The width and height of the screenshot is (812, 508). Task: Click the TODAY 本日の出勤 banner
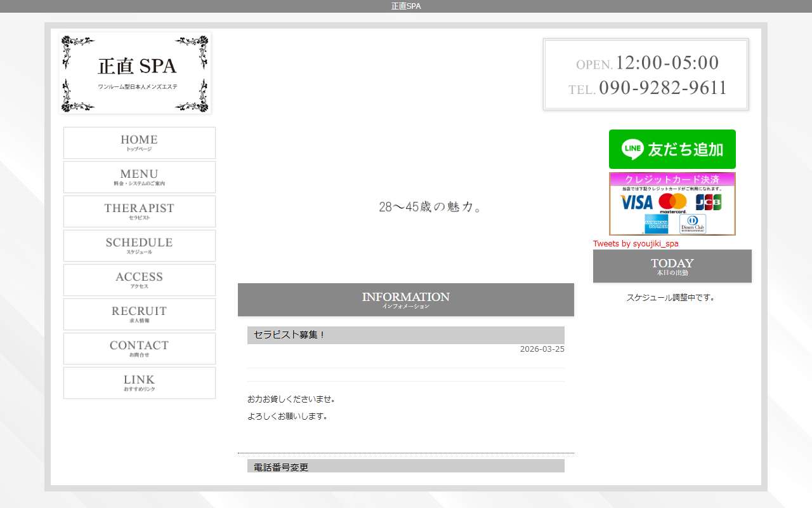tap(672, 266)
